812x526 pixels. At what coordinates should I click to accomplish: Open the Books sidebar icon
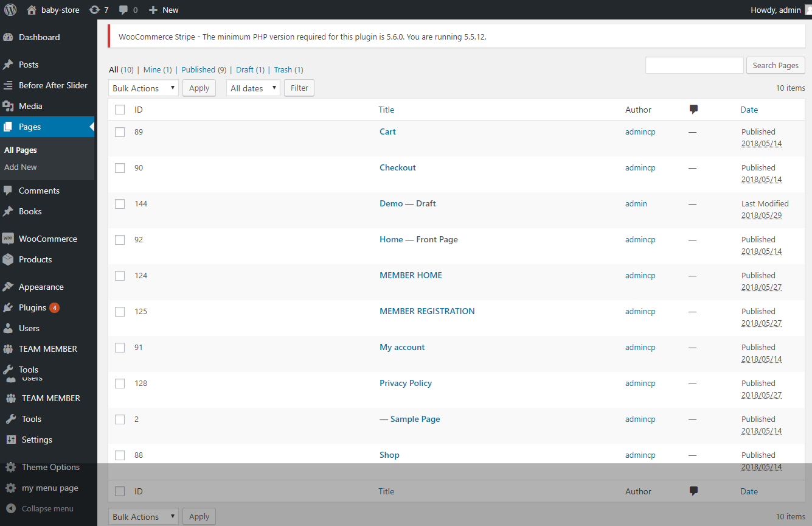tap(8, 211)
